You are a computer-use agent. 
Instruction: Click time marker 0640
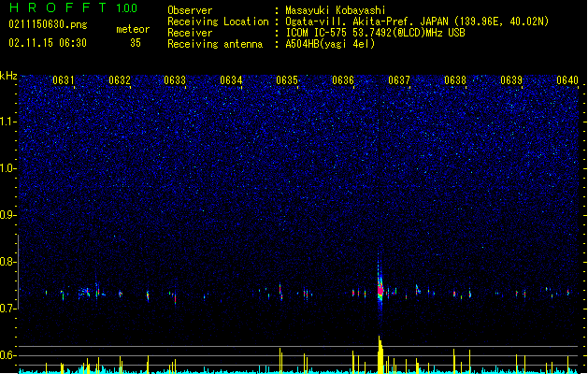click(x=567, y=80)
